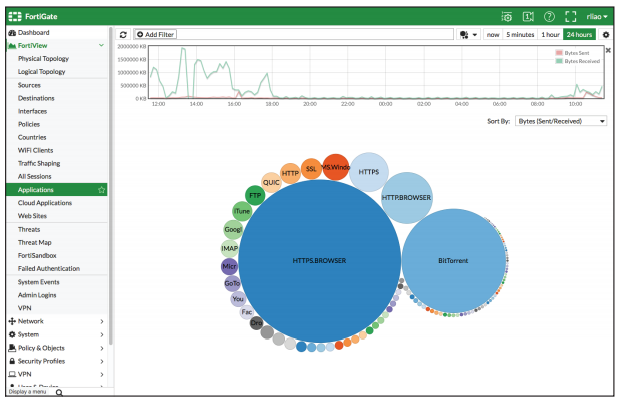Open the Sort By dropdown
This screenshot has width=619, height=402.
pyautogui.click(x=561, y=121)
